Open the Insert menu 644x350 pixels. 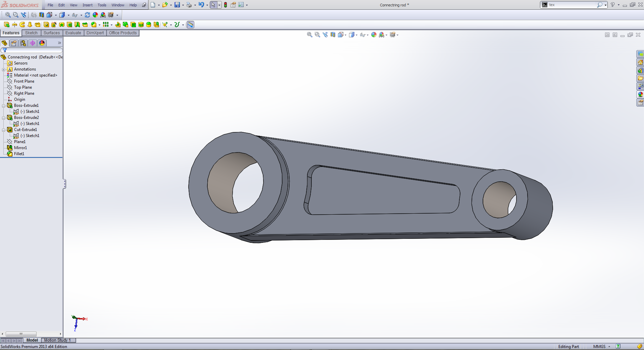pyautogui.click(x=87, y=5)
